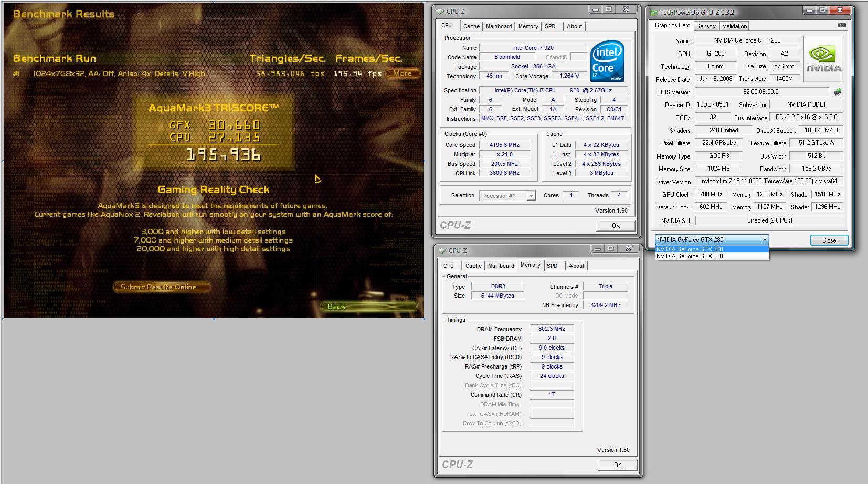868x484 pixels.
Task: Click the Bandwidth value 156.2 GB/s
Action: coord(817,169)
